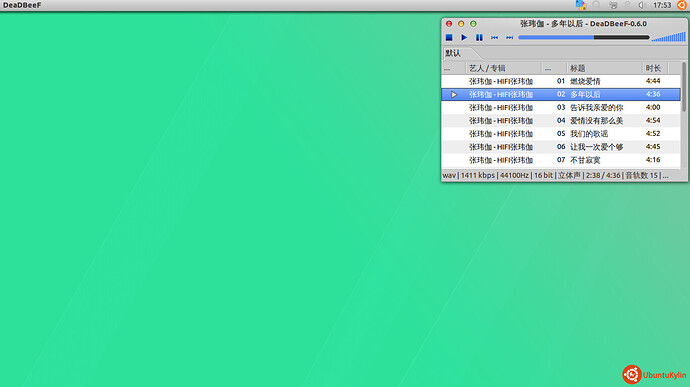The height and width of the screenshot is (387, 690).
Task: Sort by the 时长 column header
Action: tap(655, 68)
